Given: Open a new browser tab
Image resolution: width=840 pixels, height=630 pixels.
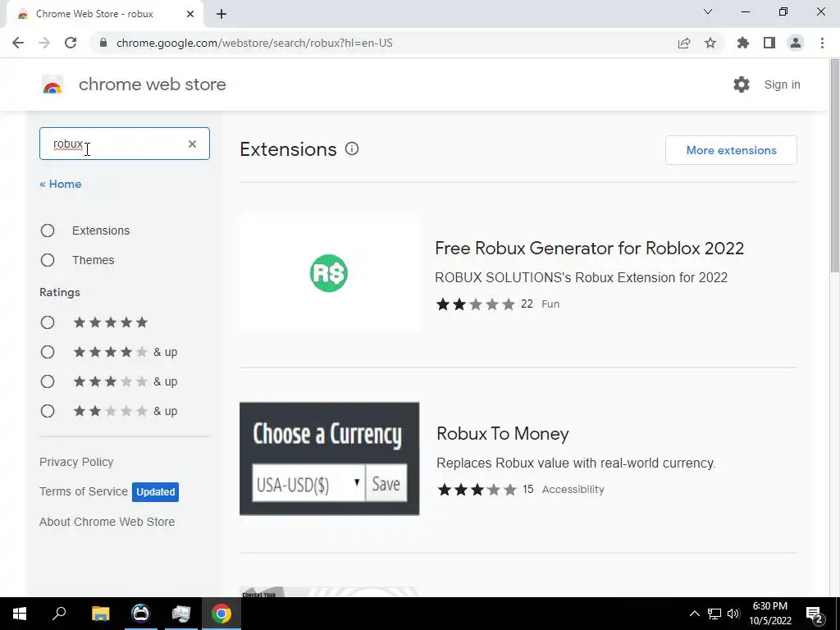Looking at the screenshot, I should point(221,15).
